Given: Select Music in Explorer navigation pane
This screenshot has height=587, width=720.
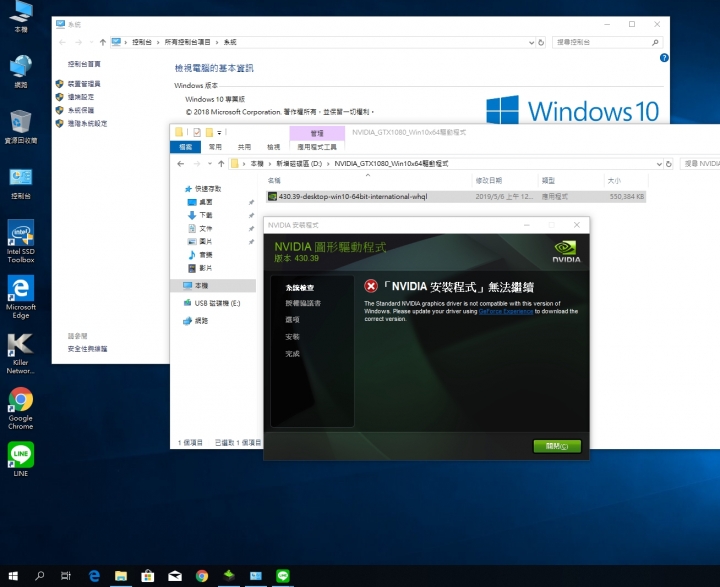Looking at the screenshot, I should coord(206,255).
